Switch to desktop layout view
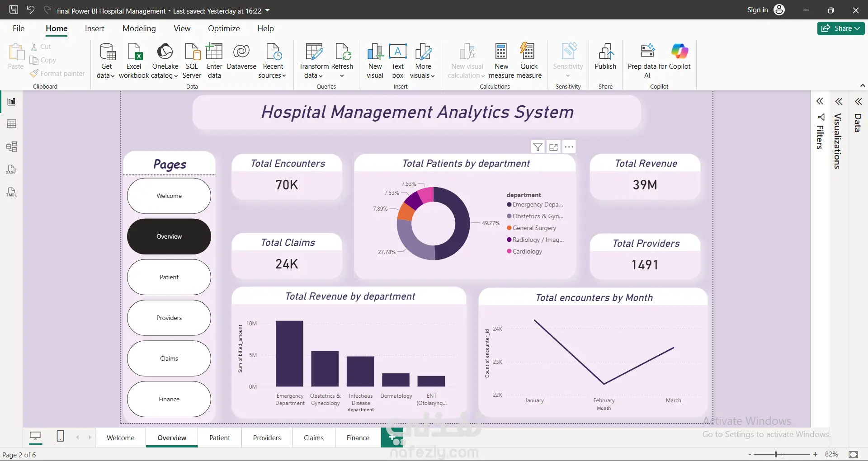This screenshot has height=461, width=868. point(35,436)
